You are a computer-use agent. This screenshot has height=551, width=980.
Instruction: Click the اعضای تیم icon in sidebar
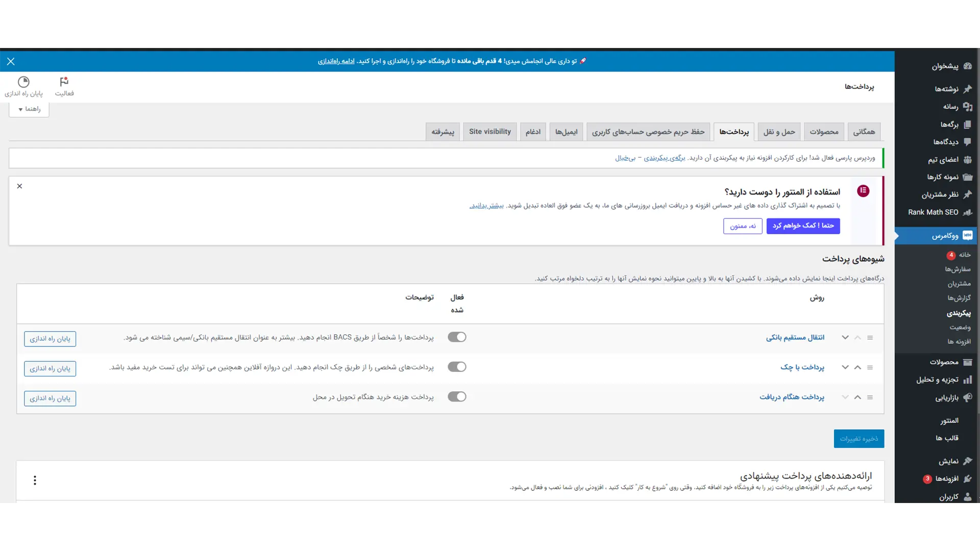968,160
